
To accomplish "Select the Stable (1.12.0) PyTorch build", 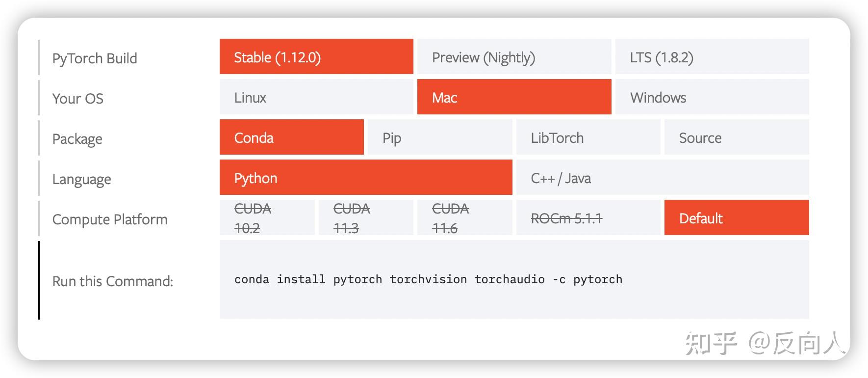I will pyautogui.click(x=316, y=56).
